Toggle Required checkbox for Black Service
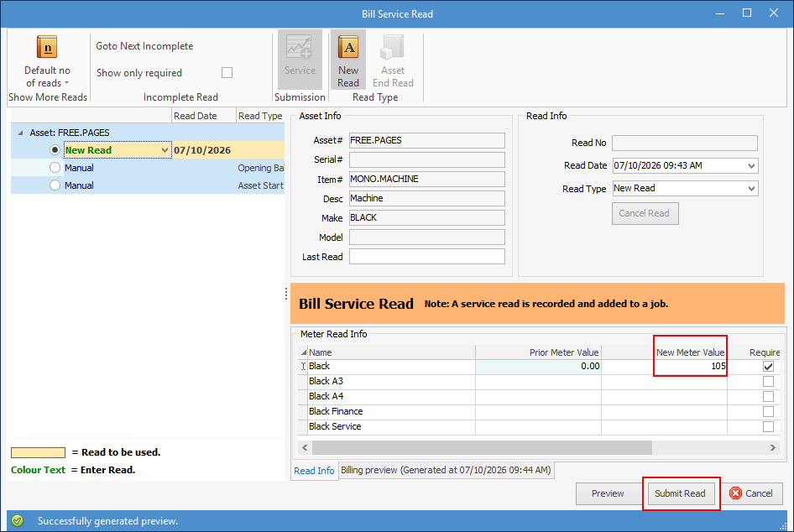Viewport: 794px width, 532px height. [768, 427]
